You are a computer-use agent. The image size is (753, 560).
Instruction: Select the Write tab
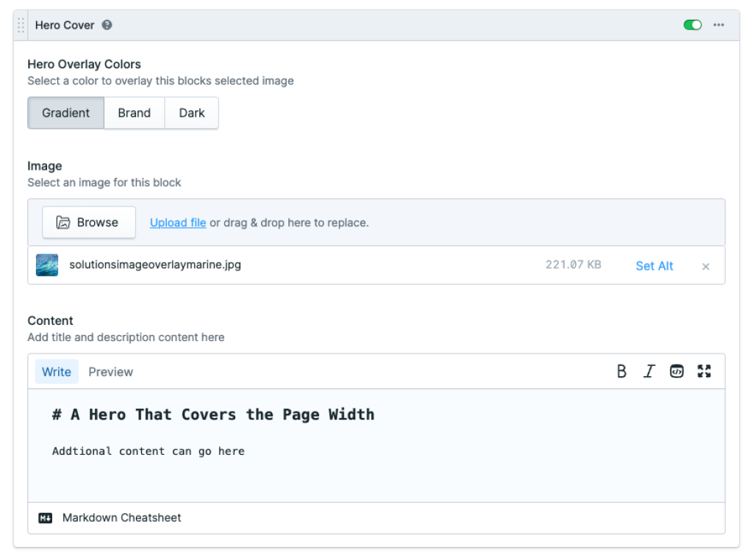click(x=57, y=371)
